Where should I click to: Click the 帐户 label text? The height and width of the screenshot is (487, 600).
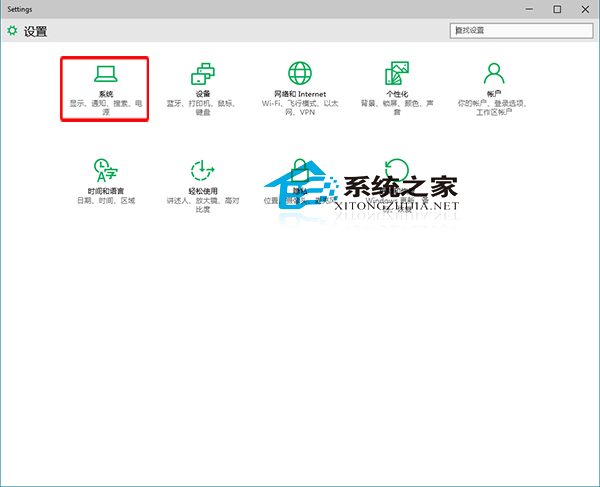click(494, 94)
